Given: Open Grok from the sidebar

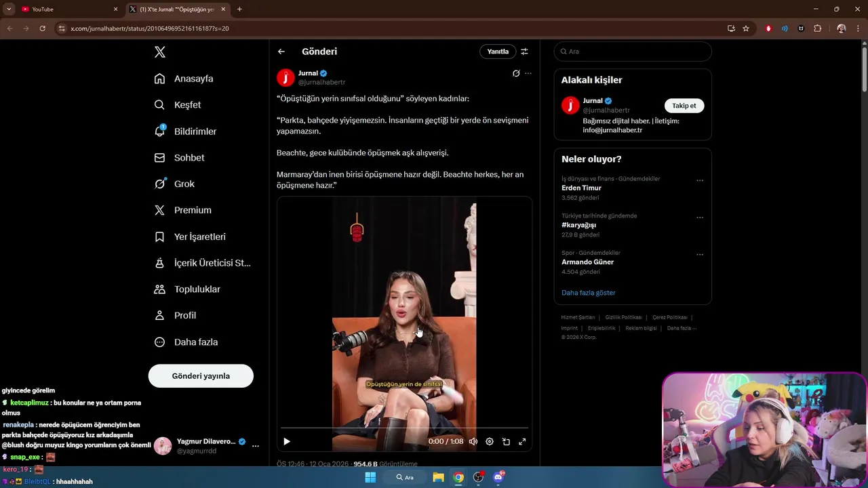Looking at the screenshot, I should (x=174, y=184).
